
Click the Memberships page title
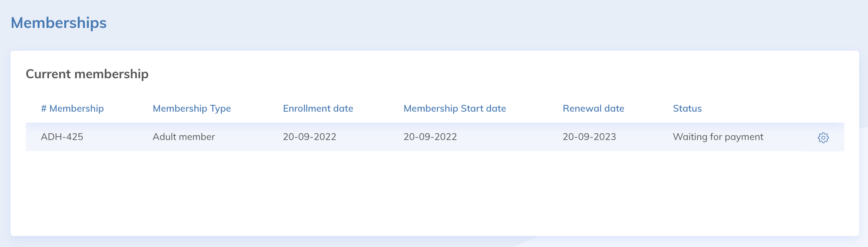[59, 23]
